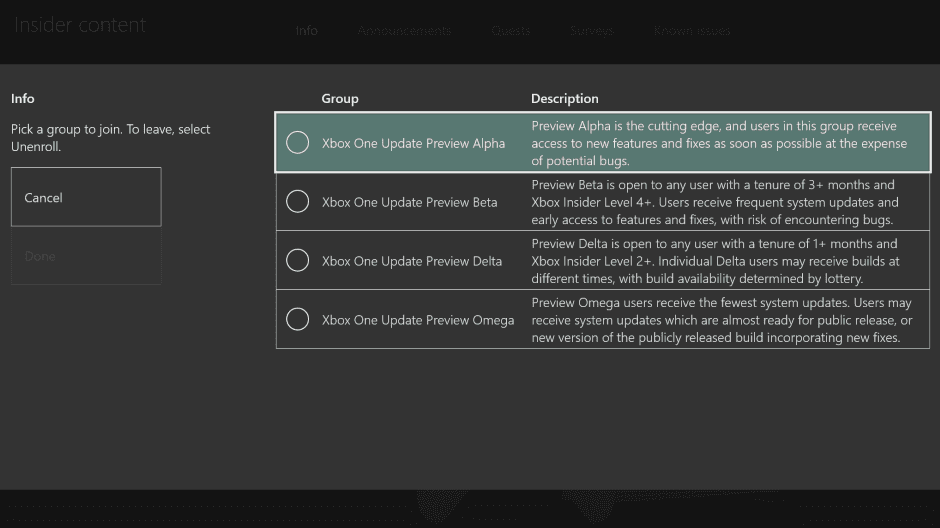Click the Preview Beta tenure description text

click(715, 202)
